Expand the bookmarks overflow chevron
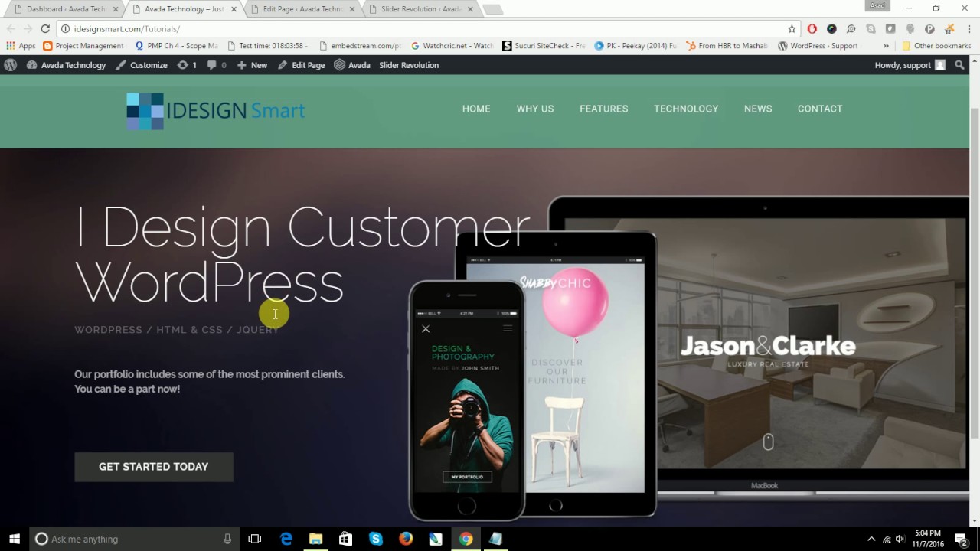This screenshot has height=551, width=980. coord(887,46)
